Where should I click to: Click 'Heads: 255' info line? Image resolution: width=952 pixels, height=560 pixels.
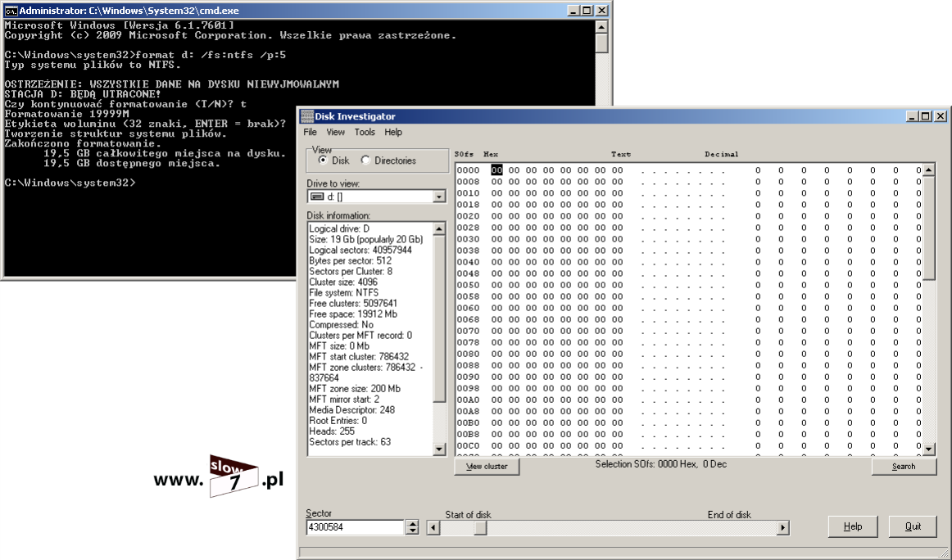coord(332,431)
